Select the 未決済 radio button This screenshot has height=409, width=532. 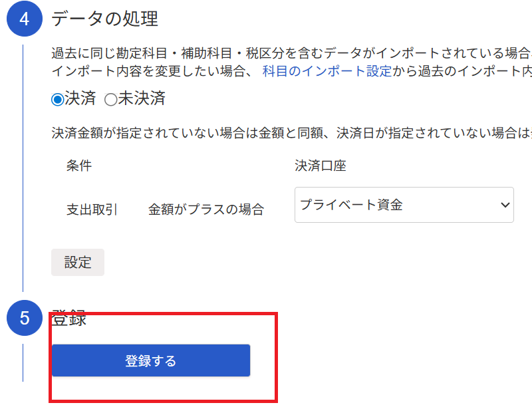pyautogui.click(x=110, y=100)
